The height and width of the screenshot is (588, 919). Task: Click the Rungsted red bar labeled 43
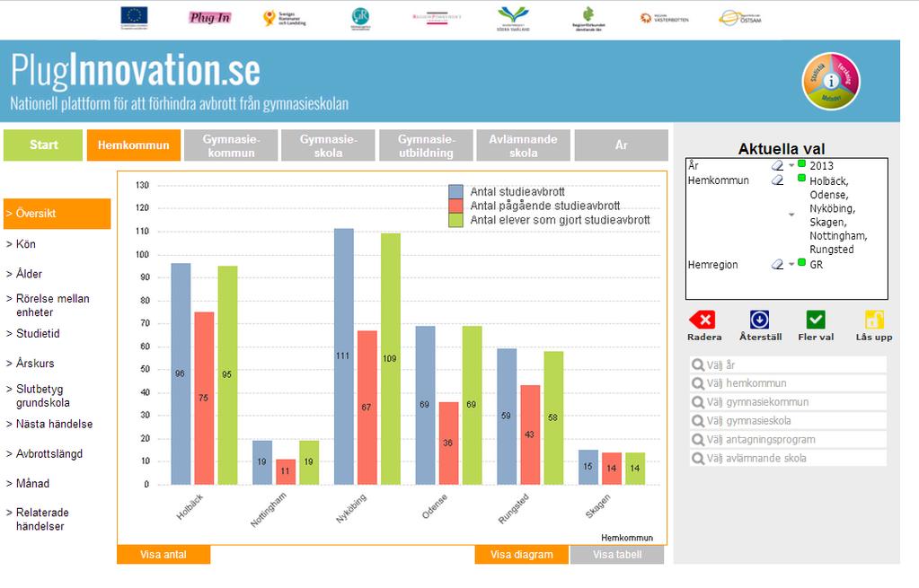click(530, 435)
